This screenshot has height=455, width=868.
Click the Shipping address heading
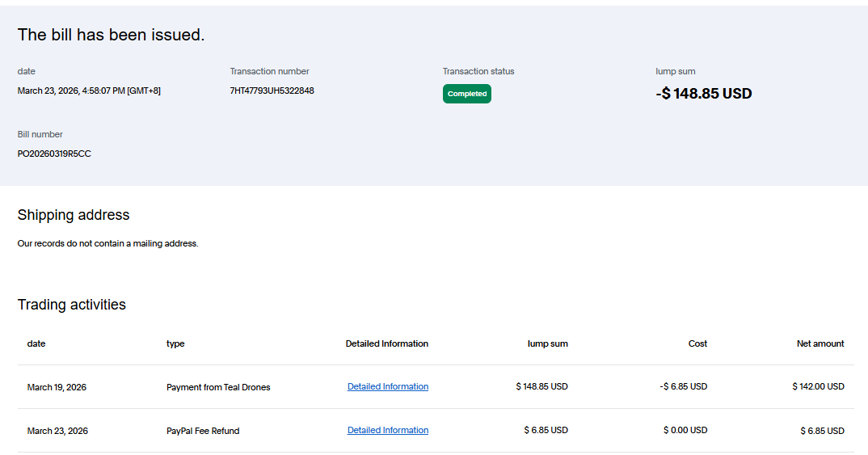(x=74, y=215)
